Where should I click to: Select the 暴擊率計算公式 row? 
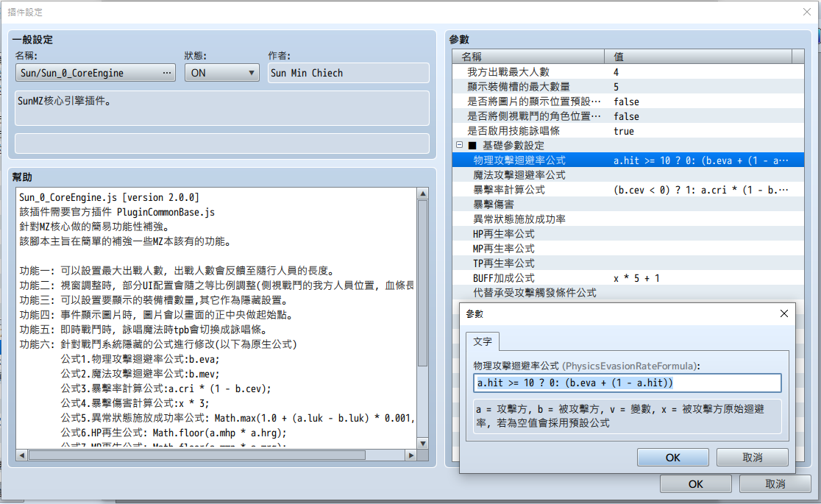coord(628,190)
